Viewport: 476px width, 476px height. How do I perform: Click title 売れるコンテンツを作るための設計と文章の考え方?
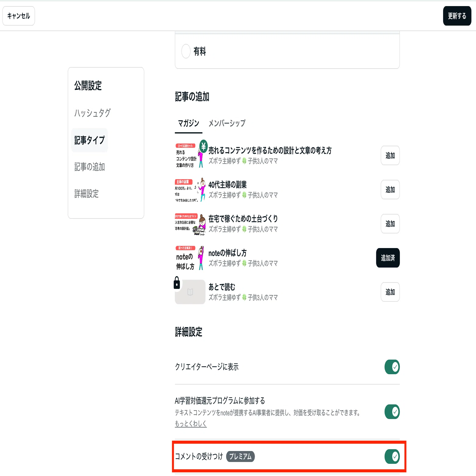point(270,150)
